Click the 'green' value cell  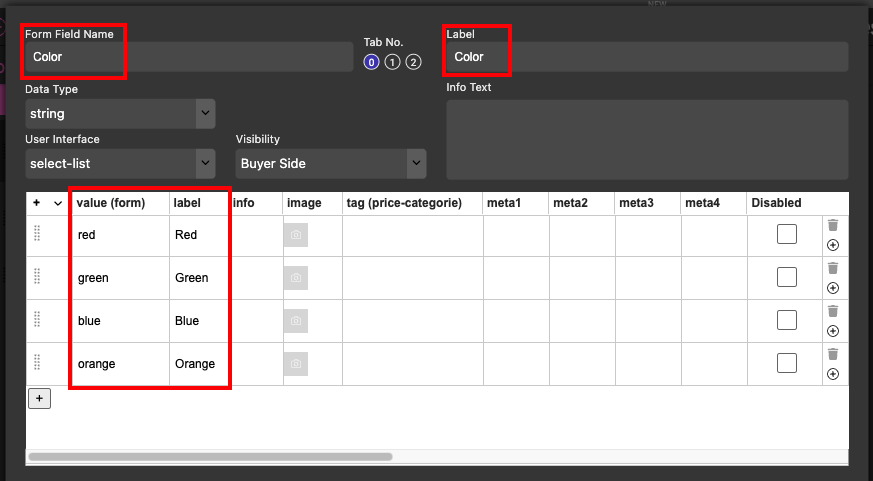coord(121,278)
